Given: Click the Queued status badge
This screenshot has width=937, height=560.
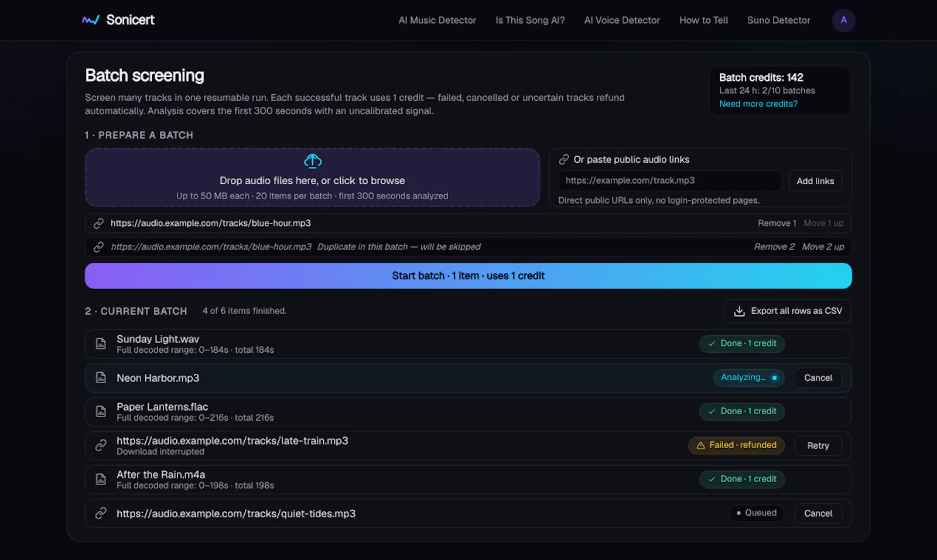Looking at the screenshot, I should tap(757, 513).
